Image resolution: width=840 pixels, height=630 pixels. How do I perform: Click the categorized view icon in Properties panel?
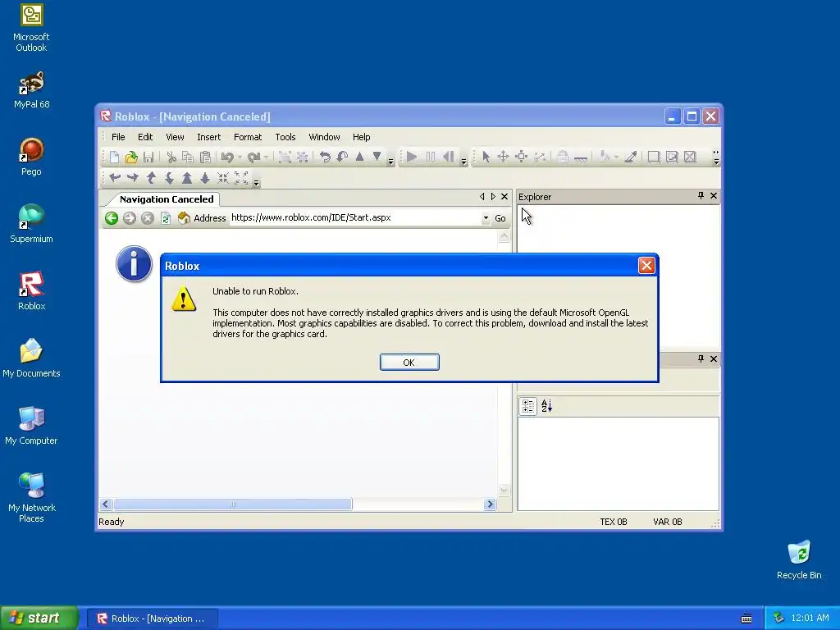[x=528, y=407]
